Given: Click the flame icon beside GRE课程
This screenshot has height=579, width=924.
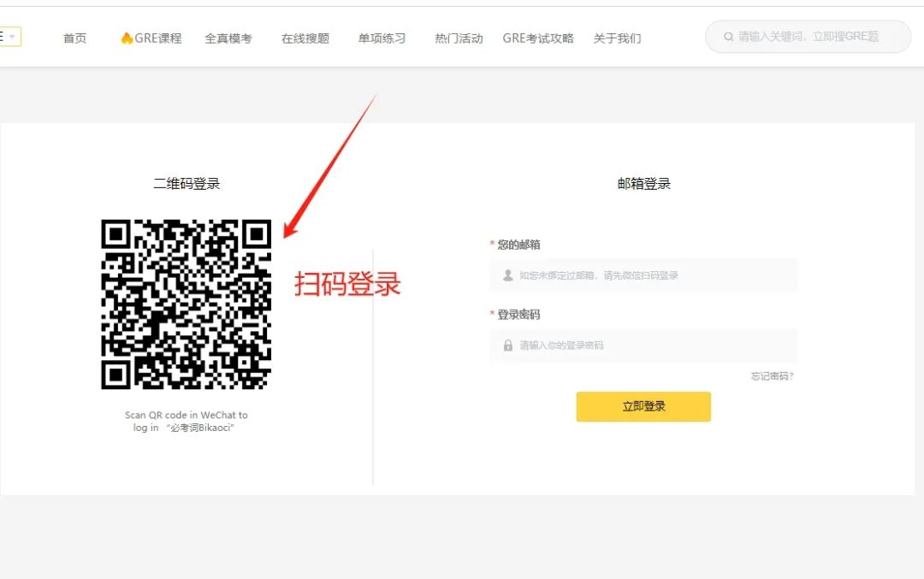Looking at the screenshot, I should point(127,38).
